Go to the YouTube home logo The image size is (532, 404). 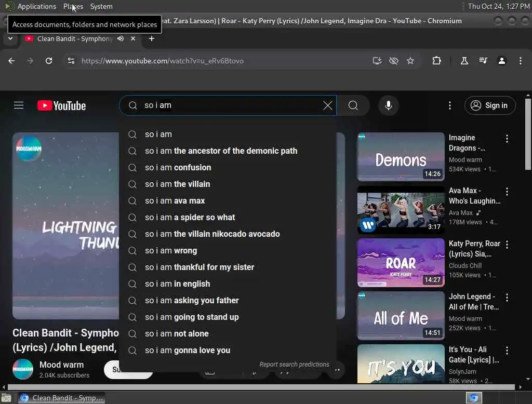point(61,106)
